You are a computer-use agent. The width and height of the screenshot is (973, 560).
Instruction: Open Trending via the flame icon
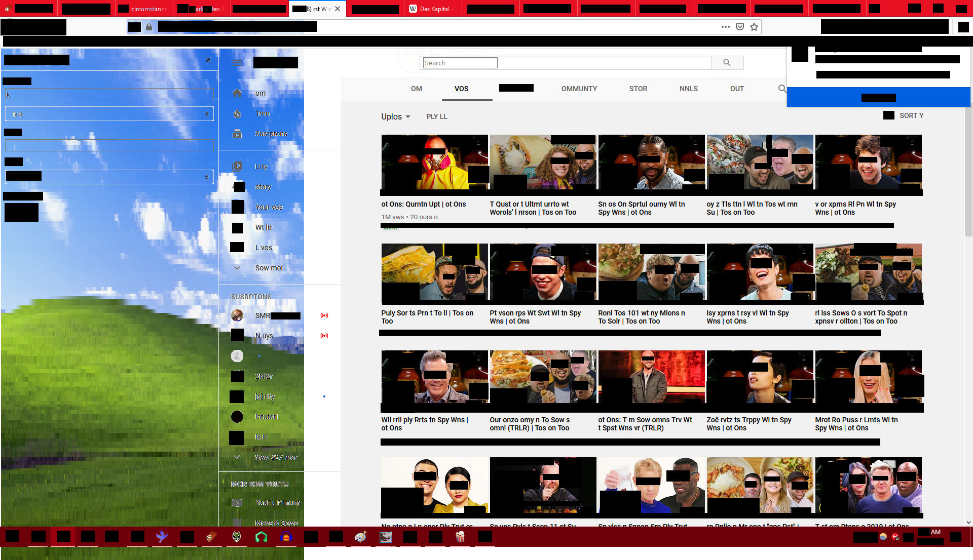tap(237, 113)
